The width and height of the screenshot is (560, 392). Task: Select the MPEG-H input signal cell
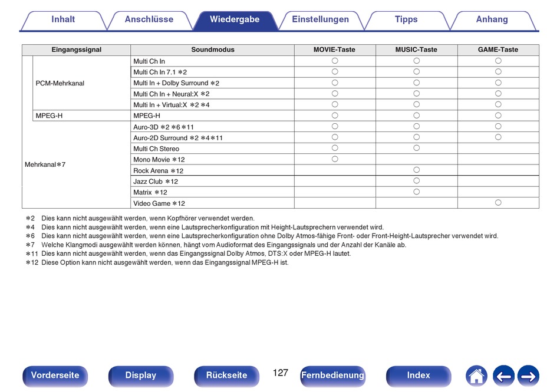tap(81, 116)
